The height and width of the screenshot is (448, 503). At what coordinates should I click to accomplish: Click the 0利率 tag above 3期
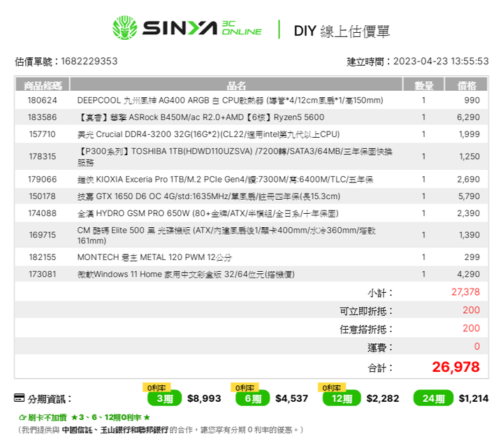(156, 388)
